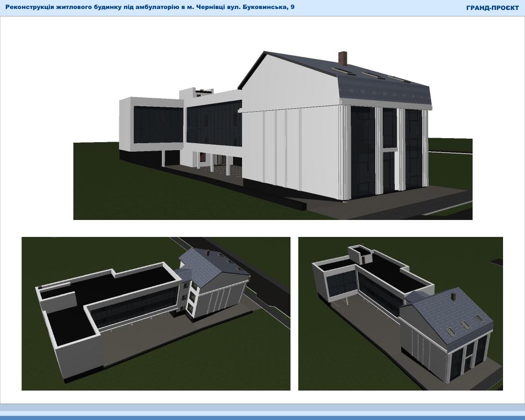Select the three skylights in bottom-right render
This screenshot has height=420, width=525.
point(465,324)
